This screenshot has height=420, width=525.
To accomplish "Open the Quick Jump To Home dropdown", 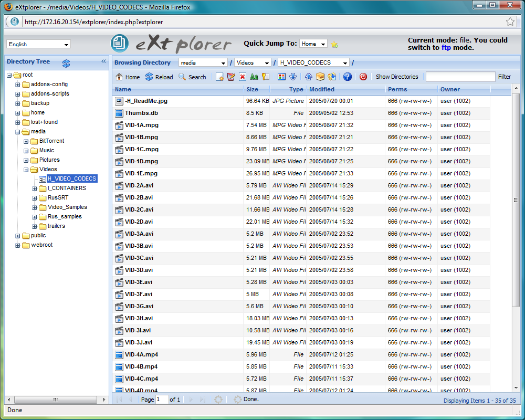I will click(x=313, y=44).
